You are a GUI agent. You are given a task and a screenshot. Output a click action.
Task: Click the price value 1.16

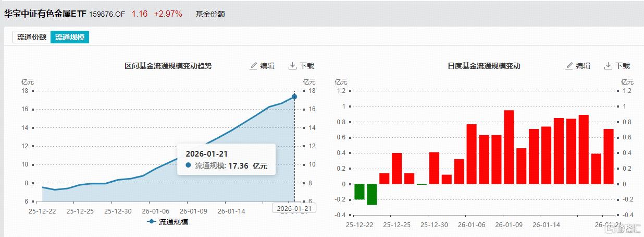[140, 14]
